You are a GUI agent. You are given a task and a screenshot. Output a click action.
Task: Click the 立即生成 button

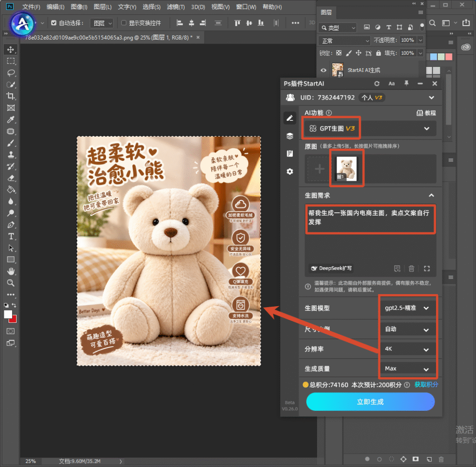click(370, 402)
